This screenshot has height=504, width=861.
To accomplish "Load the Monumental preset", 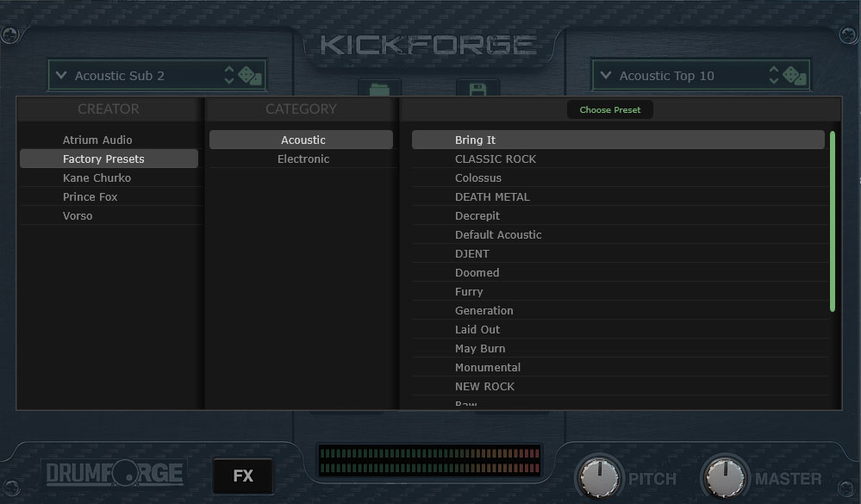I will point(618,367).
